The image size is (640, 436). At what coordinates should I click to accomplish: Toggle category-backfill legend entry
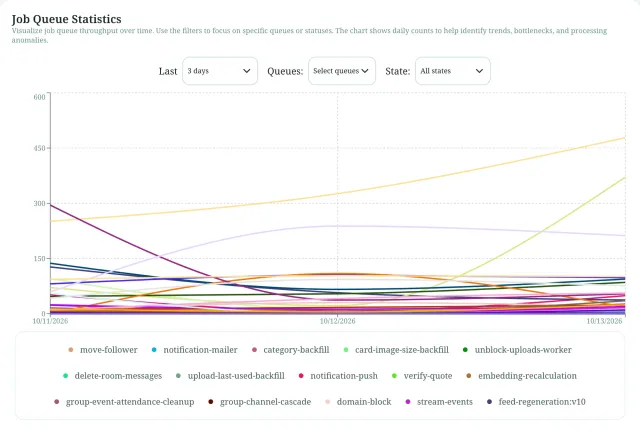click(291, 350)
